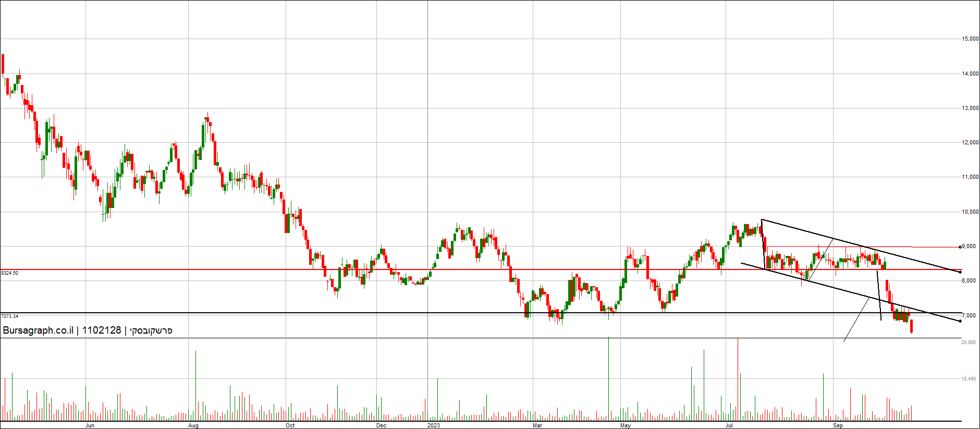
Task: Select the 9,000 price axis label
Action: pos(969,247)
